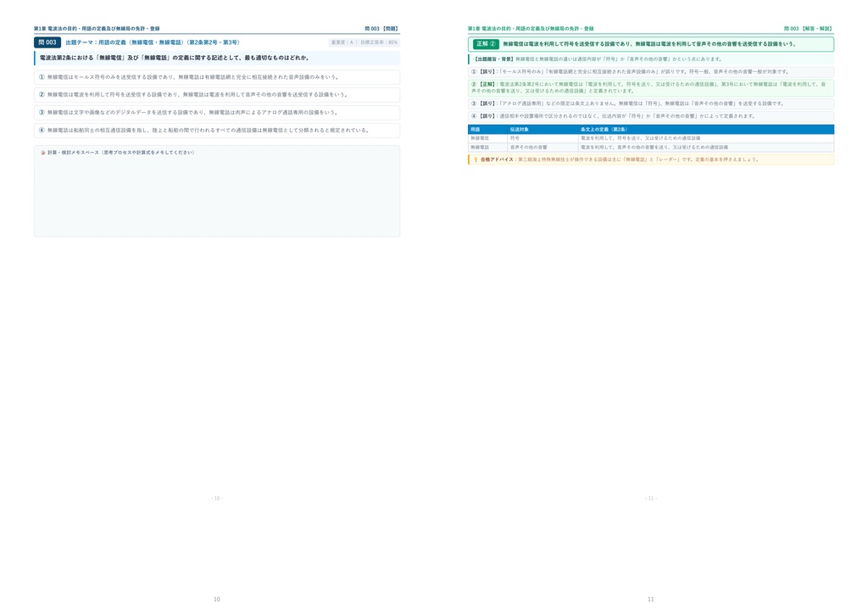Viewport: 868px width, 614px height.
Task: Click the lightbulb icon beside 合格アドバイス
Action: click(x=476, y=159)
